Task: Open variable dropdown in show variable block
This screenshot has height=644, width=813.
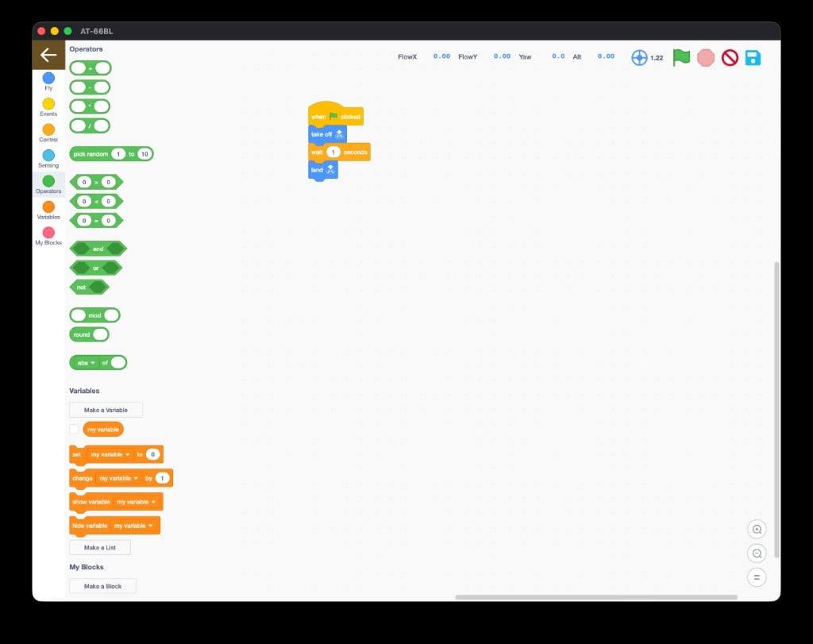Action: coord(136,502)
